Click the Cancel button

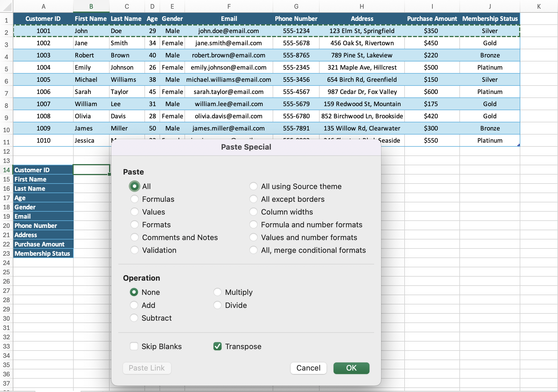click(308, 368)
